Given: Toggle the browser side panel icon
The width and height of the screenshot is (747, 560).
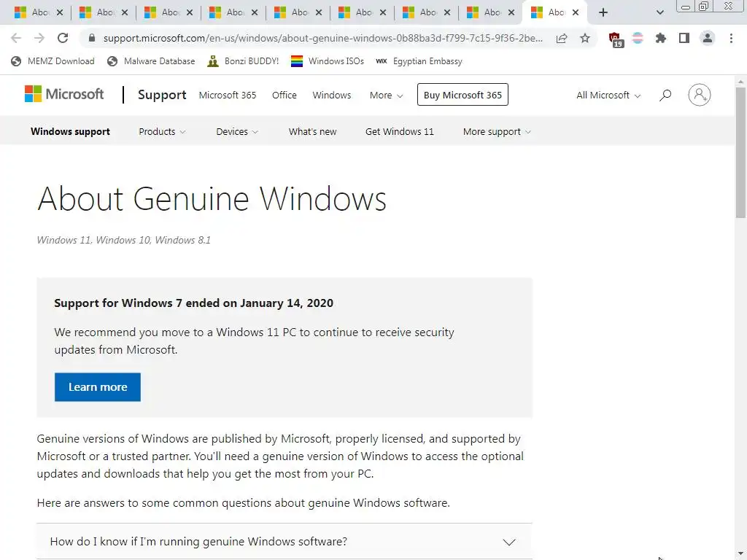Looking at the screenshot, I should click(684, 38).
